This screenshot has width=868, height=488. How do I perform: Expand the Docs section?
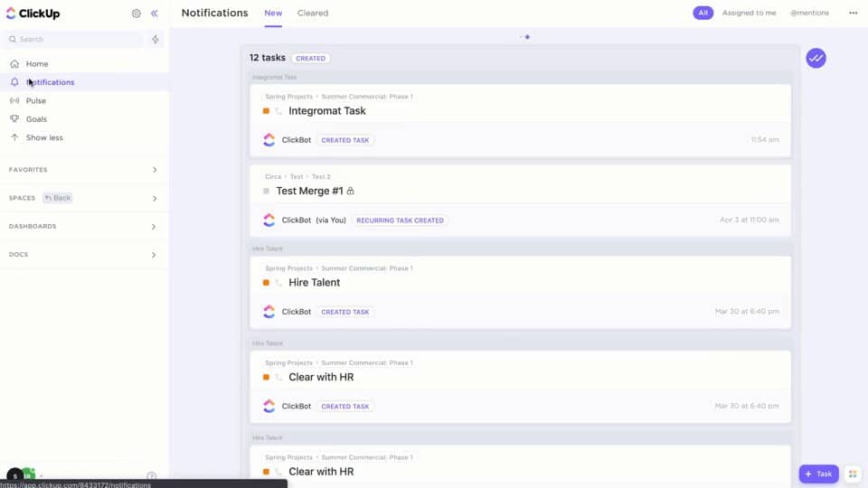tap(154, 255)
